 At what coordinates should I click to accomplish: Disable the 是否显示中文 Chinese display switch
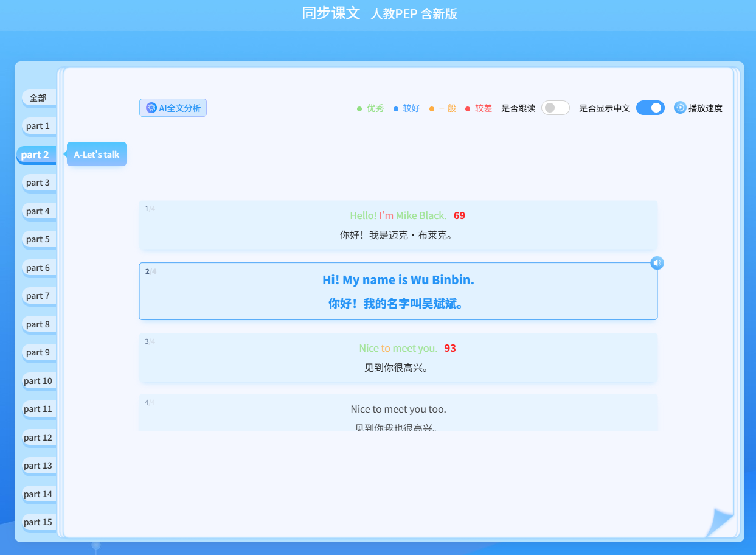650,108
